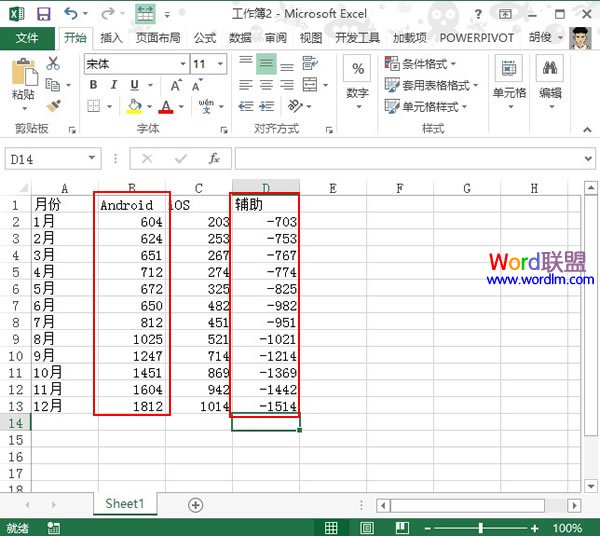Expand the fill color dropdown arrow
Image resolution: width=600 pixels, height=536 pixels.
150,106
